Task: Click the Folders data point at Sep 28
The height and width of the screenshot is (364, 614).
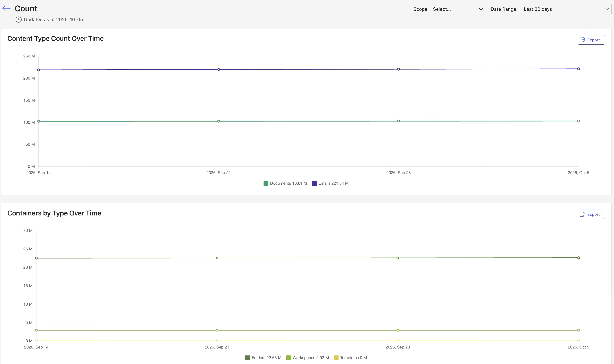Action: click(398, 258)
